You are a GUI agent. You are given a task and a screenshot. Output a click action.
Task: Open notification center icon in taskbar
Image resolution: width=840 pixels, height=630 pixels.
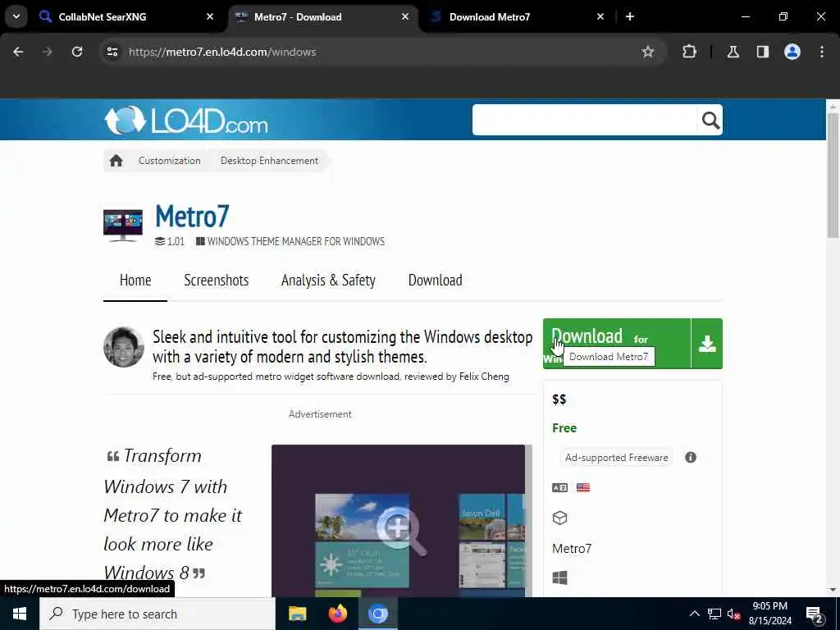coord(815,614)
